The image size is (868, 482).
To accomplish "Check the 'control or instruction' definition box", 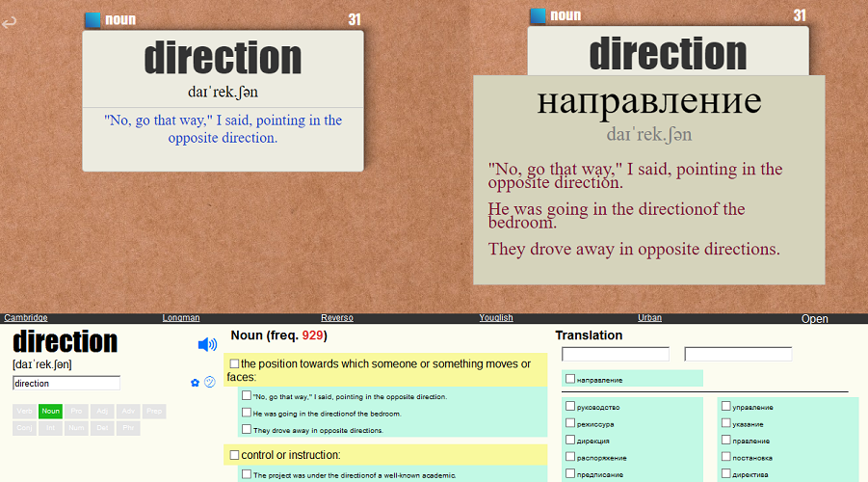I will pyautogui.click(x=235, y=455).
